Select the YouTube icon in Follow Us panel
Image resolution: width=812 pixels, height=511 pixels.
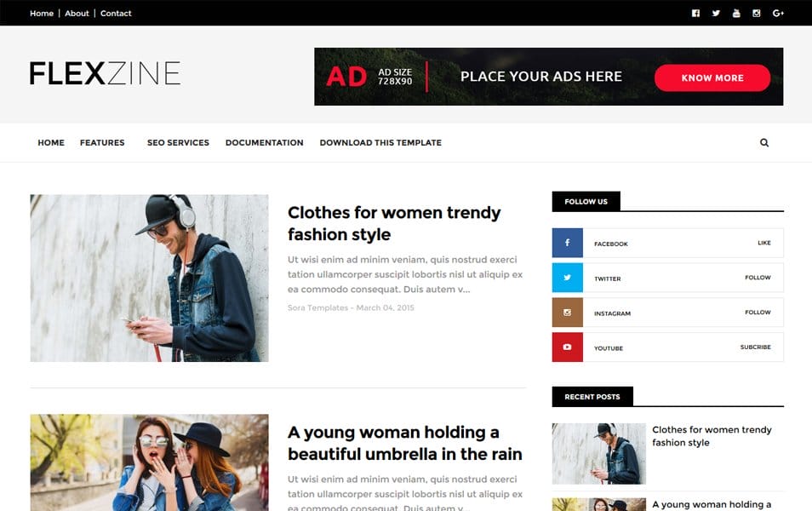coord(567,347)
